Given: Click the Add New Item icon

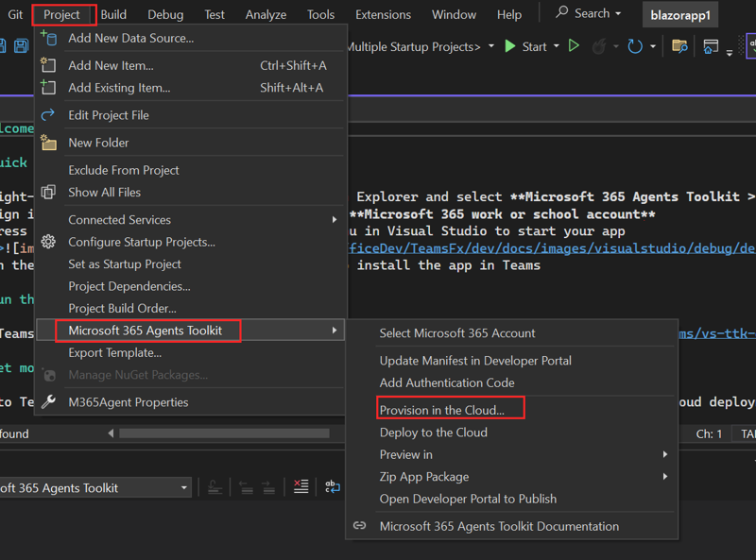Looking at the screenshot, I should pyautogui.click(x=48, y=64).
